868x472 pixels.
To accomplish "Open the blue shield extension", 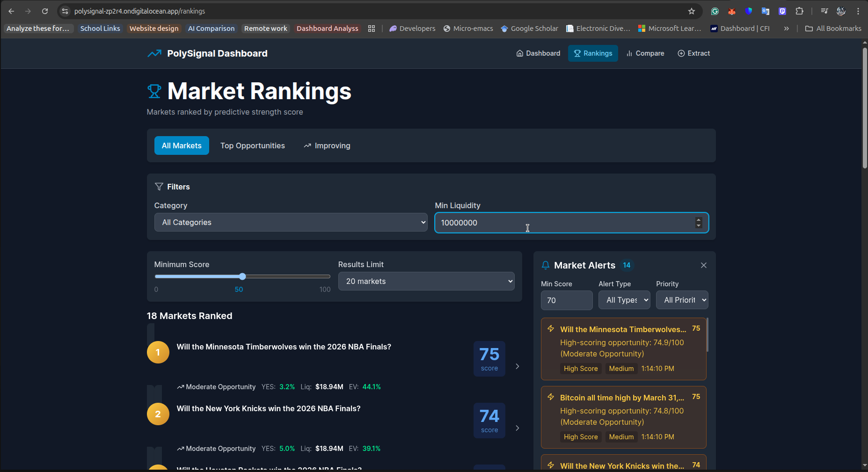I will tap(749, 11).
